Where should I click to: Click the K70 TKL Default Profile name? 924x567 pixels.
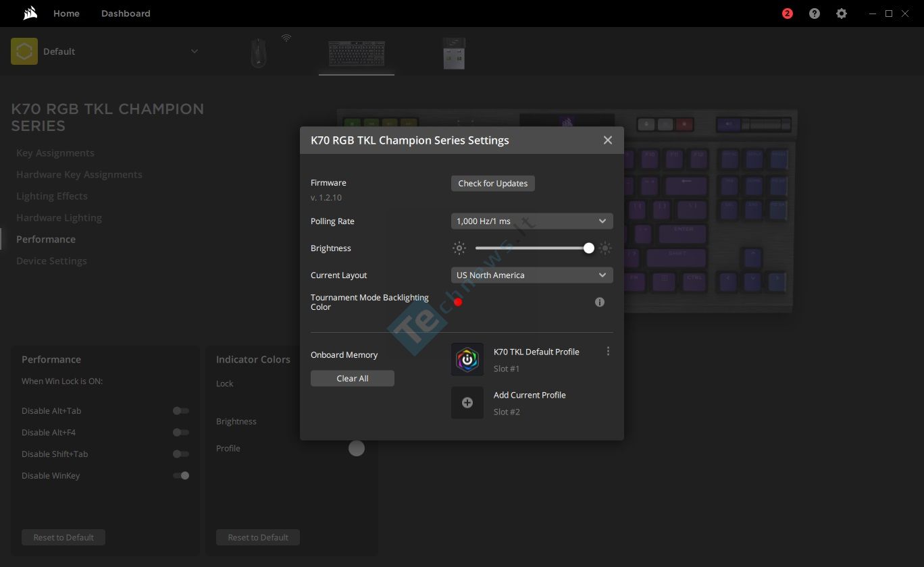pyautogui.click(x=536, y=352)
